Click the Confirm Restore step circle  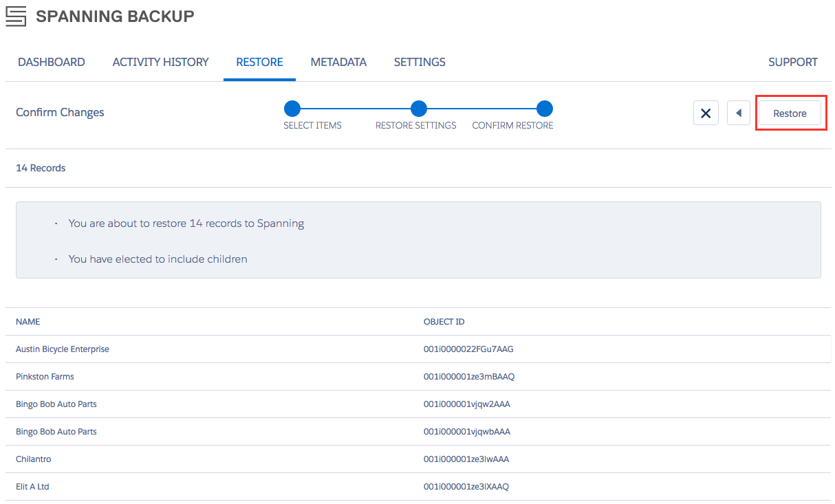tap(545, 109)
